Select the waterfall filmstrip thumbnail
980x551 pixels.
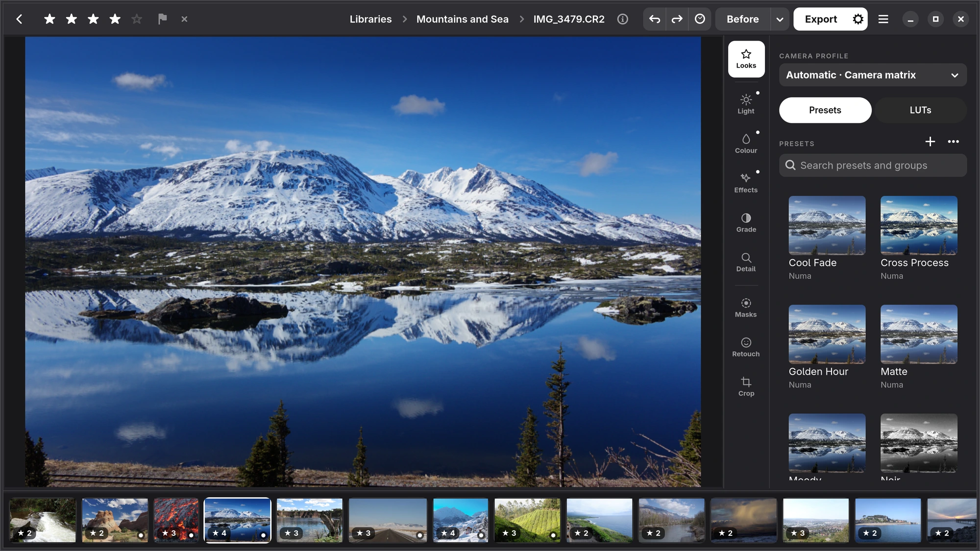coord(43,520)
